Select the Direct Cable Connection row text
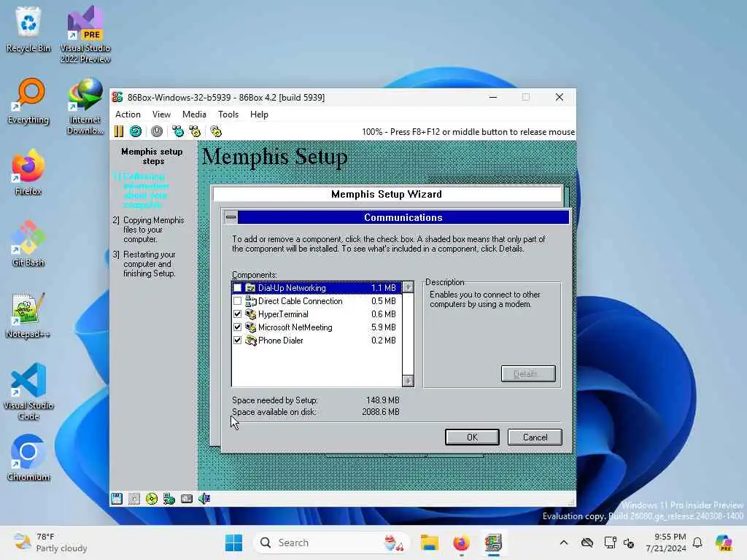 click(300, 301)
